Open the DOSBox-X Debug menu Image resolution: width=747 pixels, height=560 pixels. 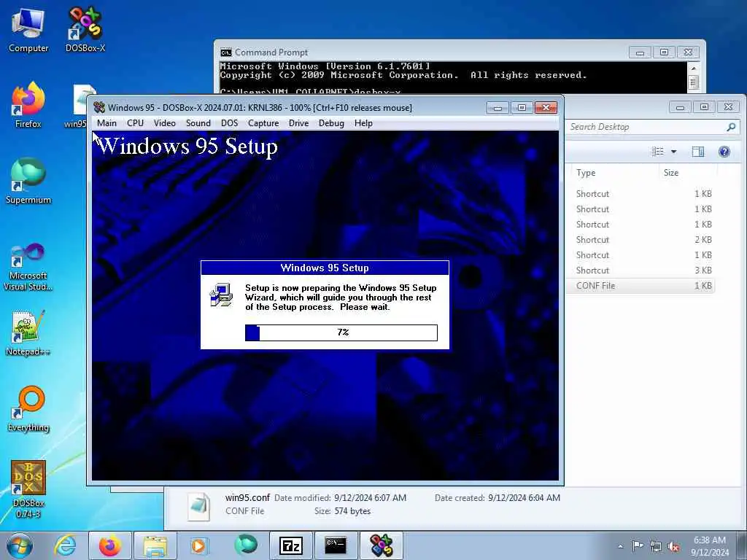point(331,123)
